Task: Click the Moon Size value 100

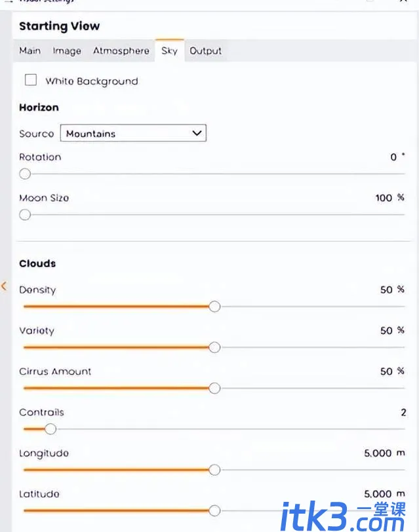Action: [x=384, y=198]
